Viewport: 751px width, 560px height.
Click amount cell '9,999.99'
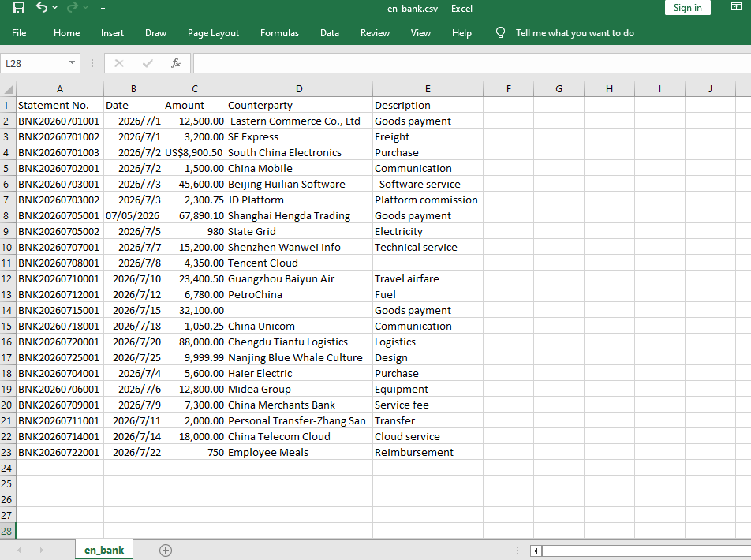(194, 358)
